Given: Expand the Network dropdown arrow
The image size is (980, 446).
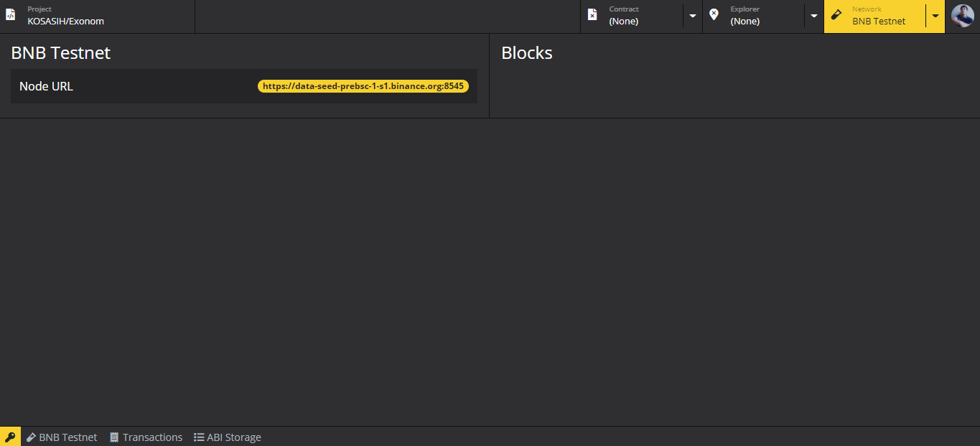Looking at the screenshot, I should 935,17.
